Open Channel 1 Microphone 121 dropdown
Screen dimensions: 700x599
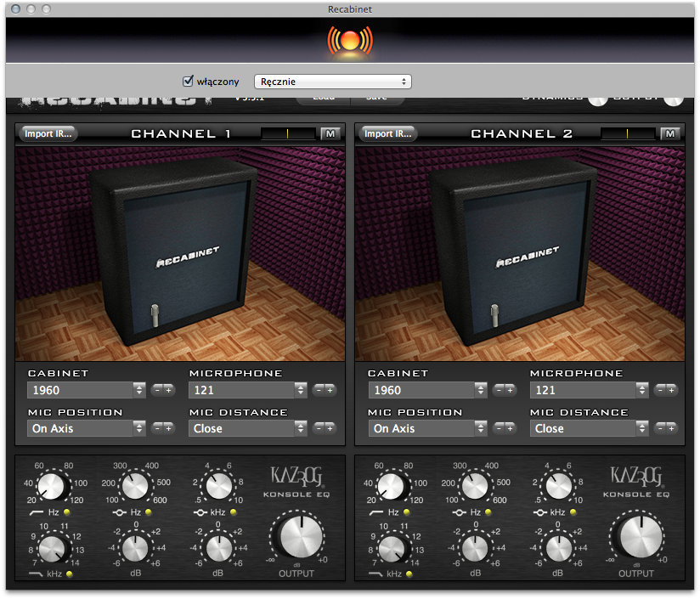(248, 390)
